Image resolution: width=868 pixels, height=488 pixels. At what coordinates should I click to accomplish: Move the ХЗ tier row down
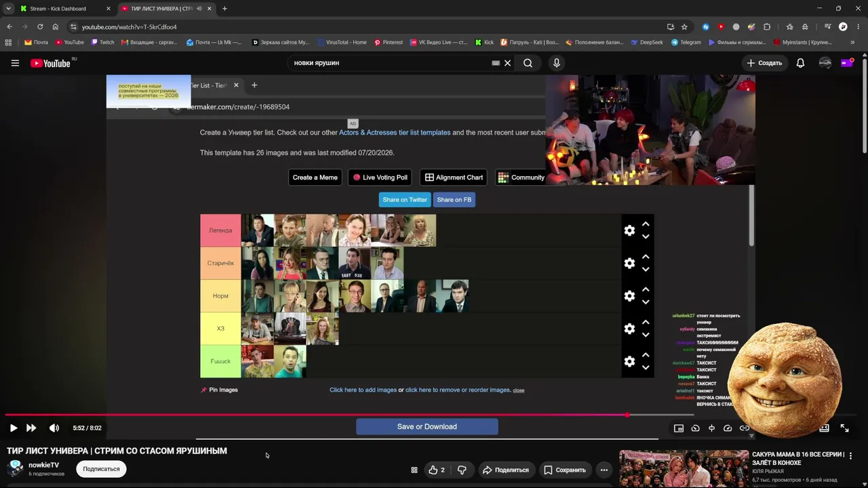click(646, 335)
